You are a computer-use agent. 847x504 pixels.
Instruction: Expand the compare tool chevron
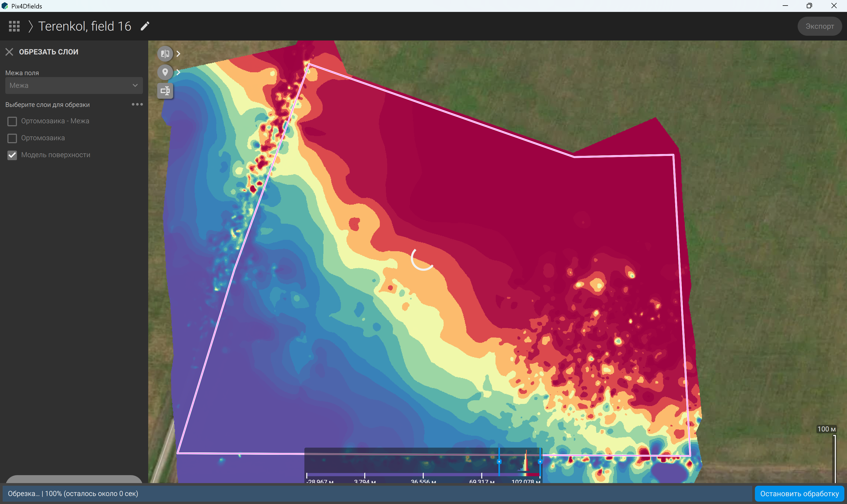tap(178, 54)
